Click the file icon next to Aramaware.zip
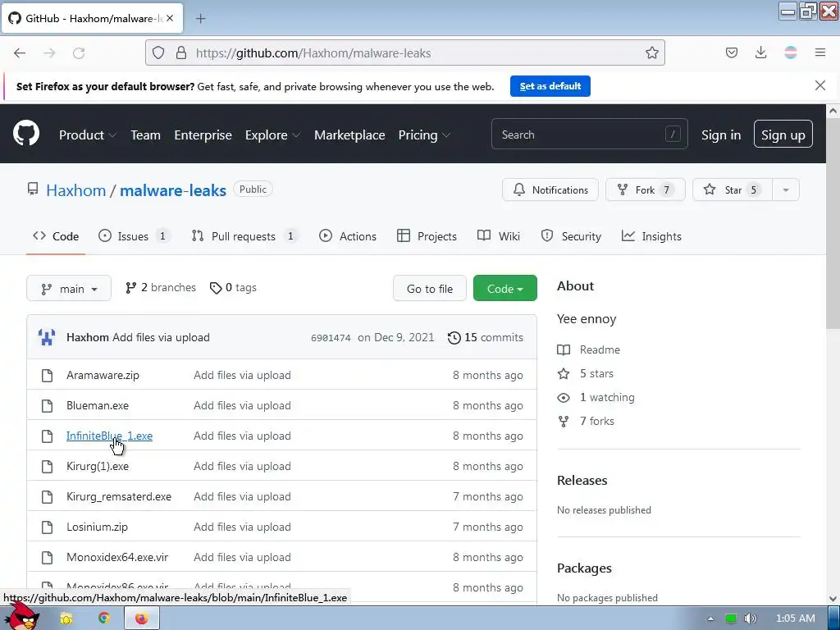The width and height of the screenshot is (840, 630). coord(47,376)
